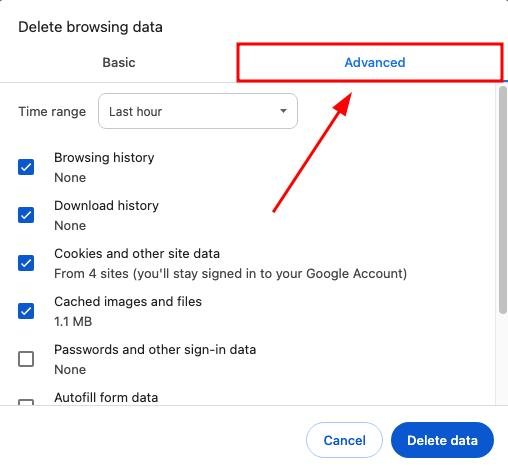Uncheck the Browsing history checkbox

click(26, 167)
